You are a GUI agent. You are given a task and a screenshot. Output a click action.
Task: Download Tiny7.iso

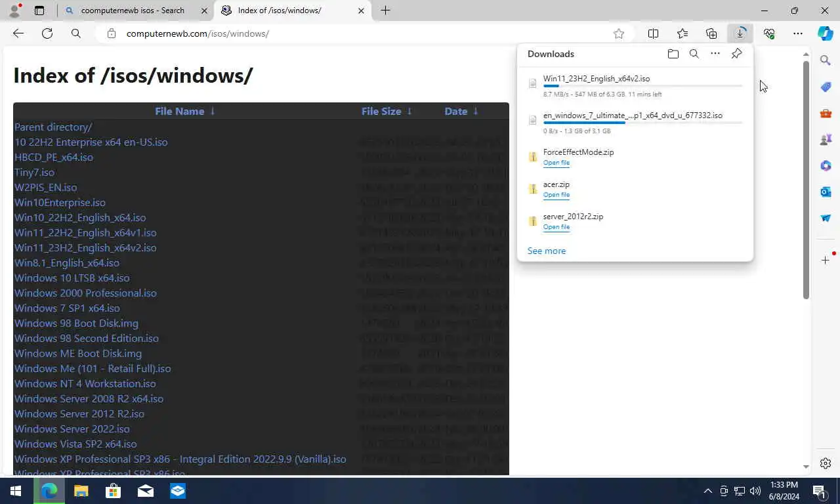click(x=34, y=172)
